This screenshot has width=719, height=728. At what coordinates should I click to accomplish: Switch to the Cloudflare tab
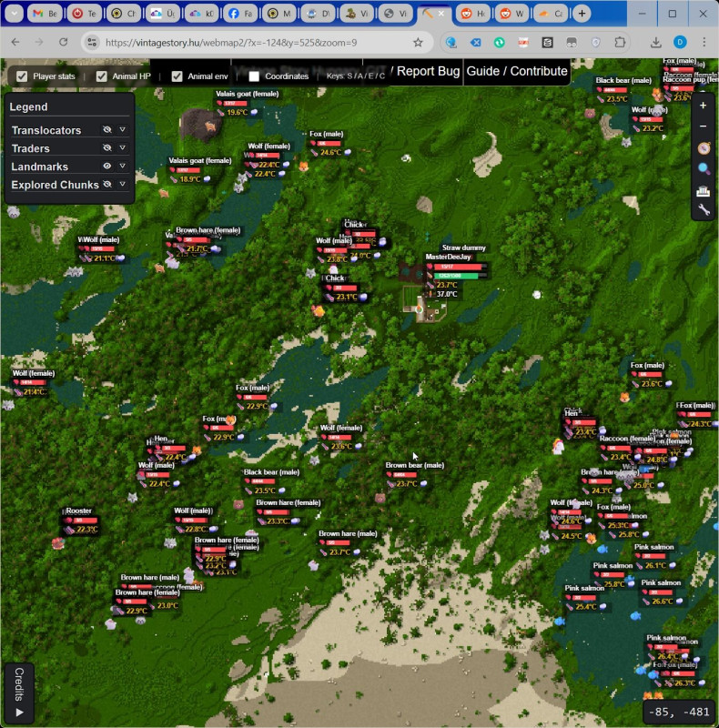[x=551, y=14]
